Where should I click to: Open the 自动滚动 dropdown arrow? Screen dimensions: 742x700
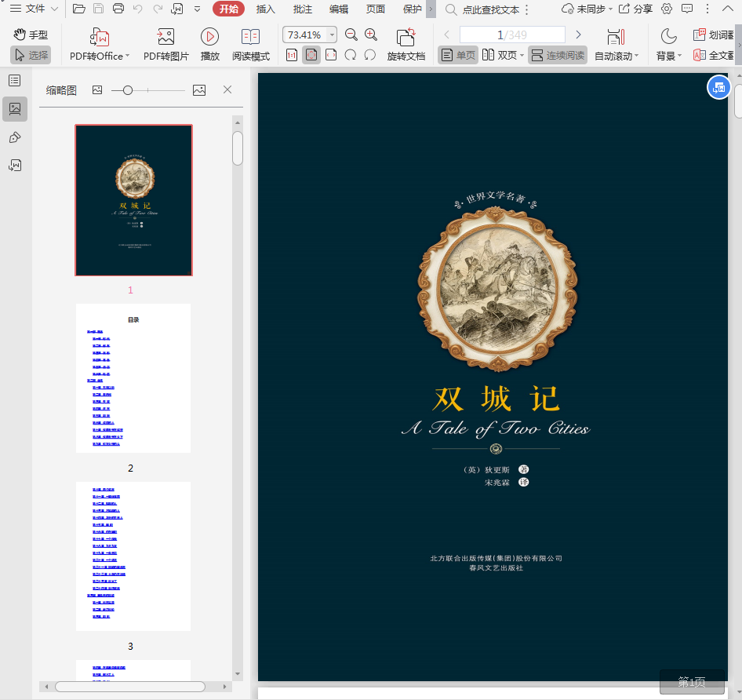coord(636,56)
